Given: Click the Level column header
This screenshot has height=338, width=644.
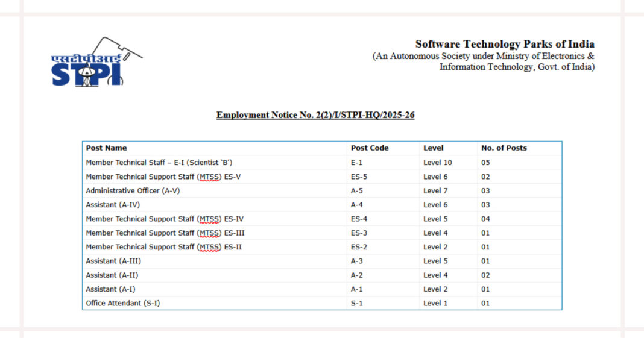Looking at the screenshot, I should tap(433, 148).
